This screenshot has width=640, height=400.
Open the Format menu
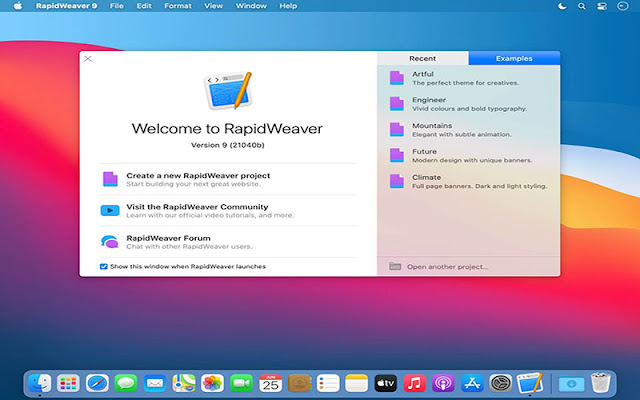[x=178, y=6]
